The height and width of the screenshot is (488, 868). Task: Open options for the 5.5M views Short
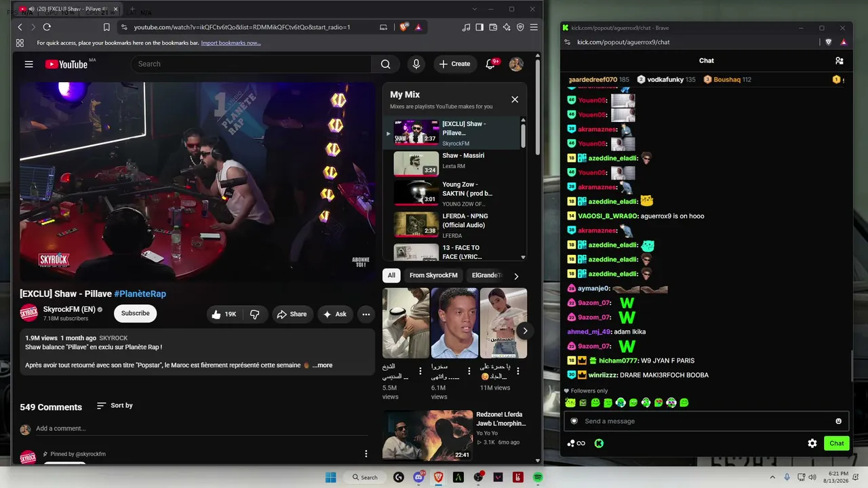tap(420, 371)
